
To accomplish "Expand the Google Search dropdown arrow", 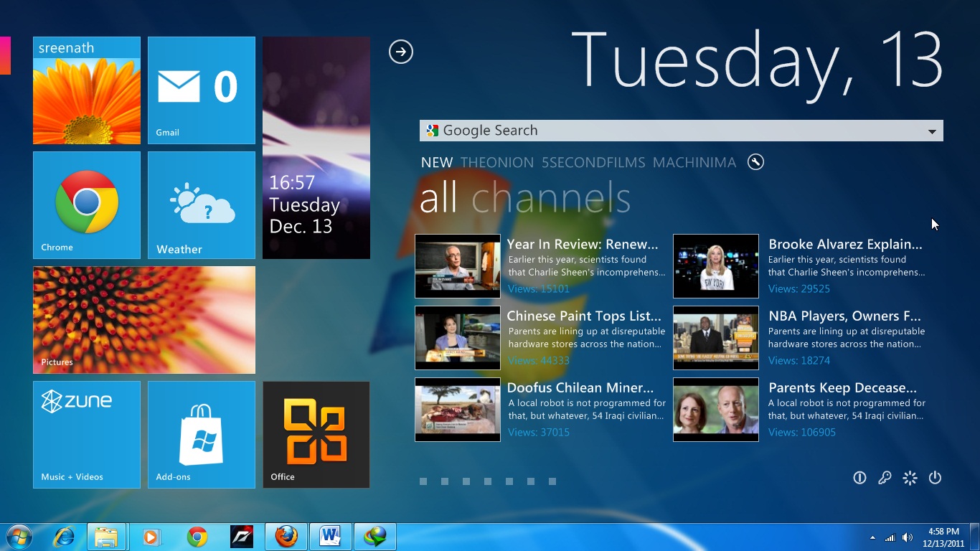I will pos(932,131).
